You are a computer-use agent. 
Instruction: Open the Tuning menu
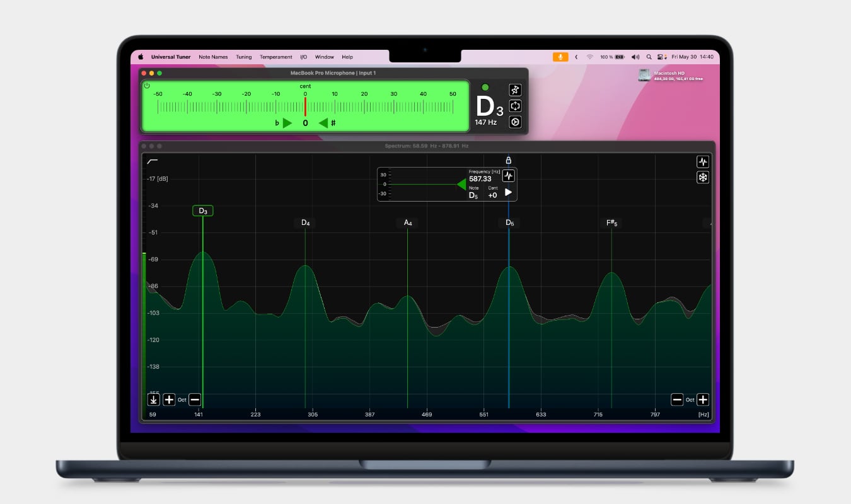(x=243, y=57)
